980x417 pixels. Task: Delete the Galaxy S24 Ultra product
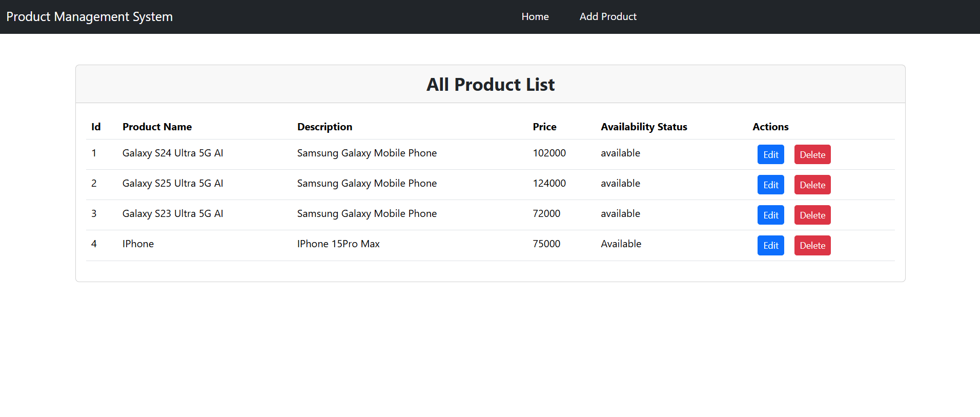point(812,154)
